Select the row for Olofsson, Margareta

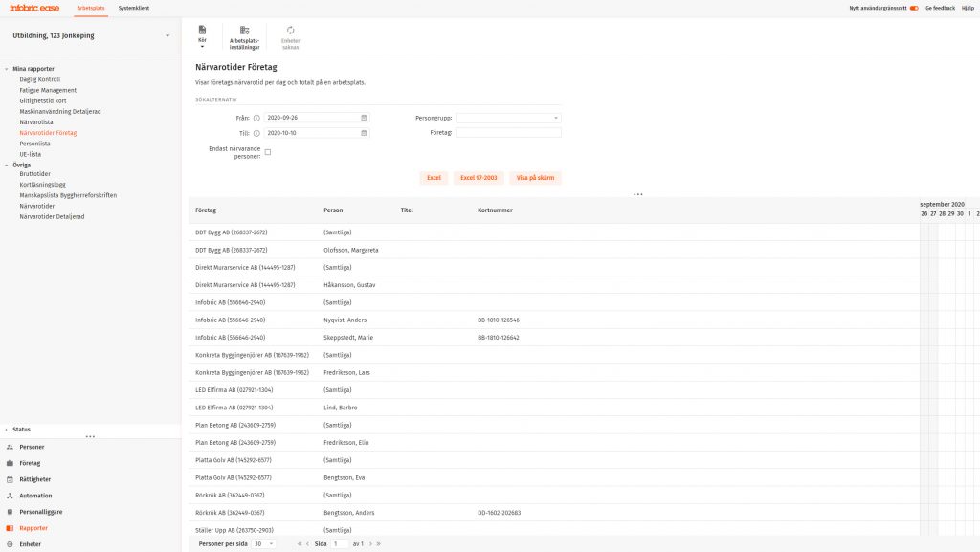click(554, 250)
